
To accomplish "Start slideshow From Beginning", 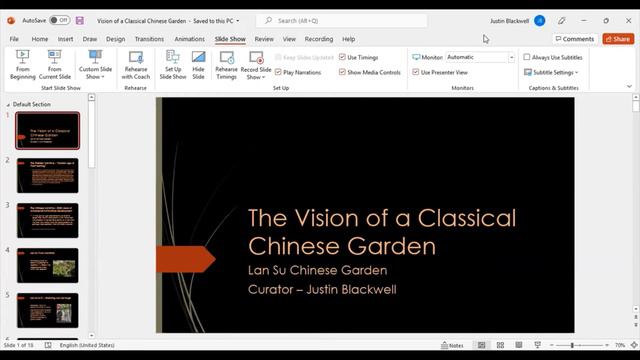I will [22, 65].
